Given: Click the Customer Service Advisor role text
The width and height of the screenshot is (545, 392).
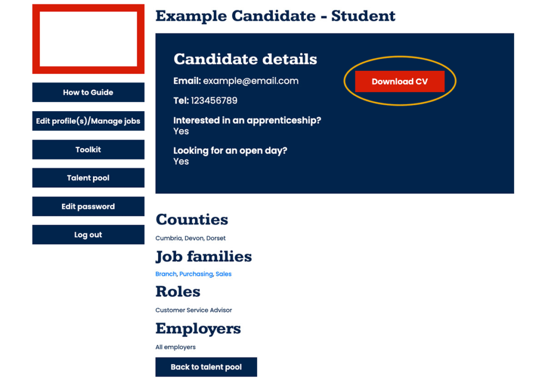Looking at the screenshot, I should point(194,310).
